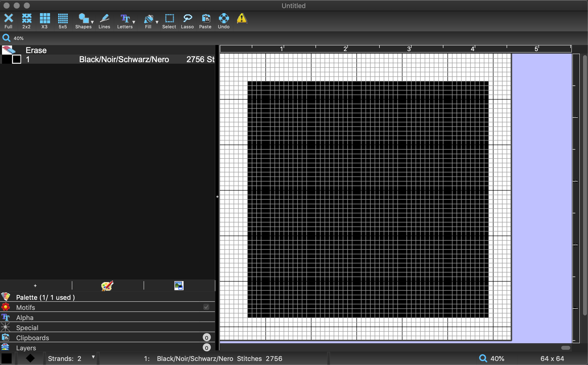Open the Strands count dropdown
The height and width of the screenshot is (365, 588).
point(93,357)
